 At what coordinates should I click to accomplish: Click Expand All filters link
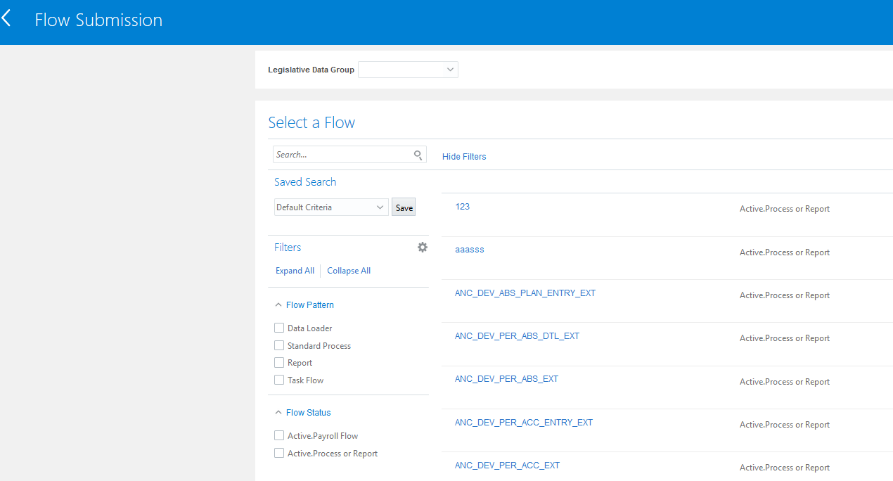[x=295, y=271]
